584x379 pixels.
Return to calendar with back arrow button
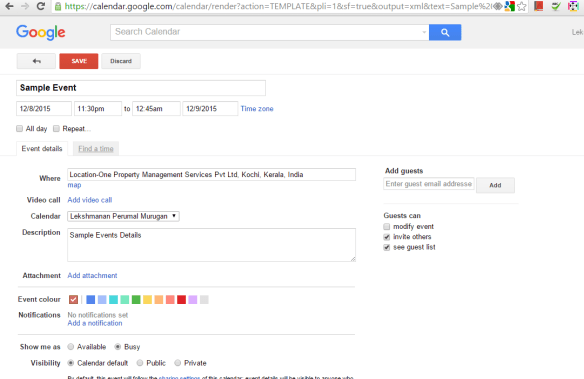click(x=36, y=61)
